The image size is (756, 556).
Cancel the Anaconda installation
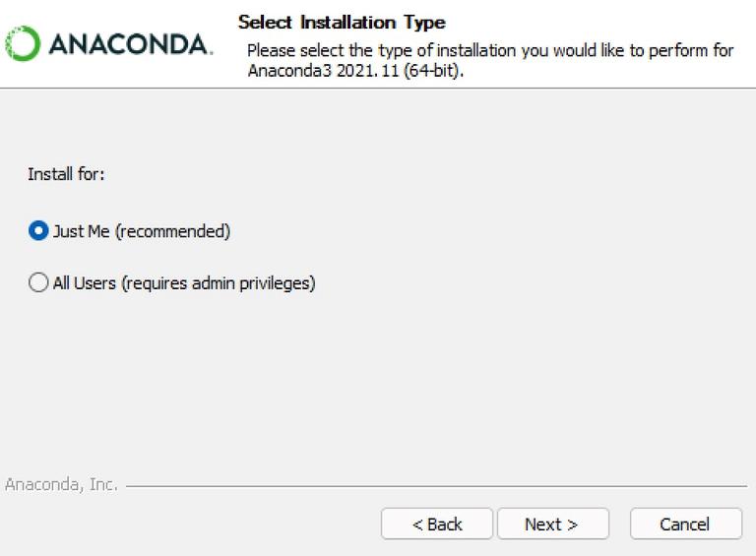685,525
